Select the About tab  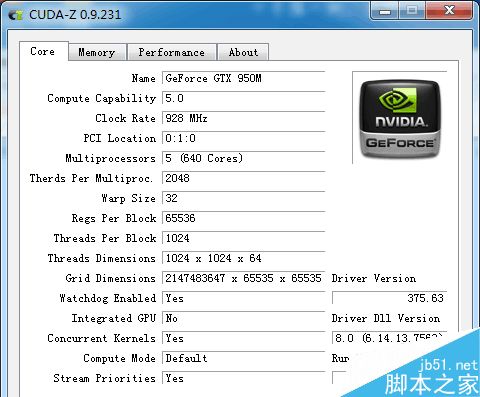[243, 52]
